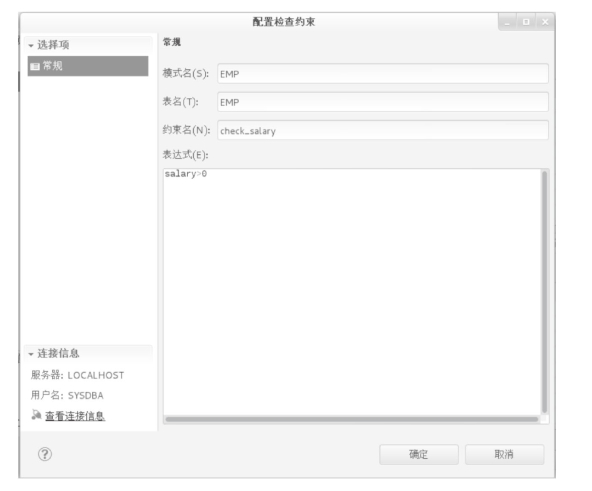The width and height of the screenshot is (592, 491).
Task: Close the dialog with X button
Action: click(545, 22)
